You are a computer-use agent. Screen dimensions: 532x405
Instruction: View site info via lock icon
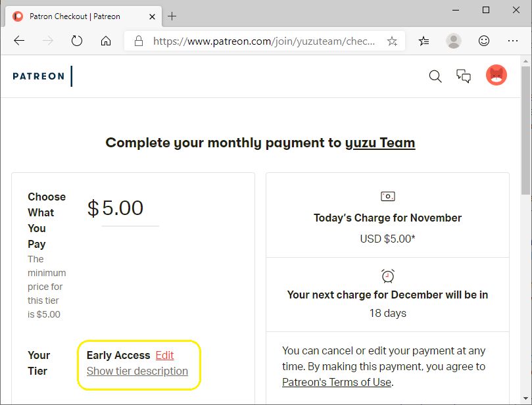click(x=139, y=41)
